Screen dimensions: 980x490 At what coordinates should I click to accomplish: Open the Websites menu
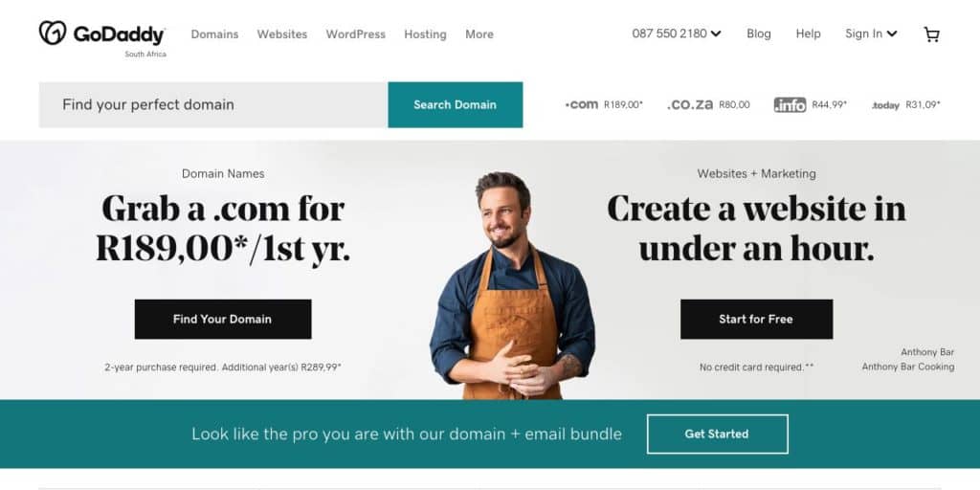[x=282, y=34]
